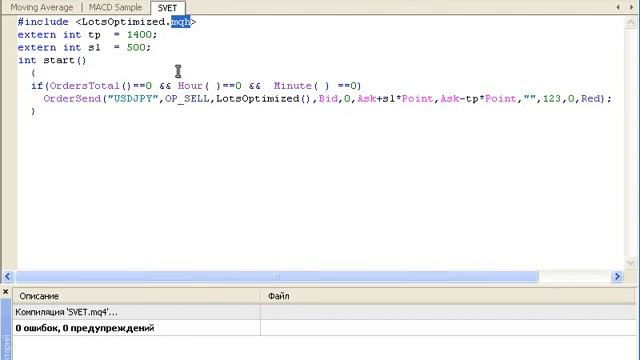The image size is (640, 360).
Task: Click the Описание column header
Action: point(136,296)
